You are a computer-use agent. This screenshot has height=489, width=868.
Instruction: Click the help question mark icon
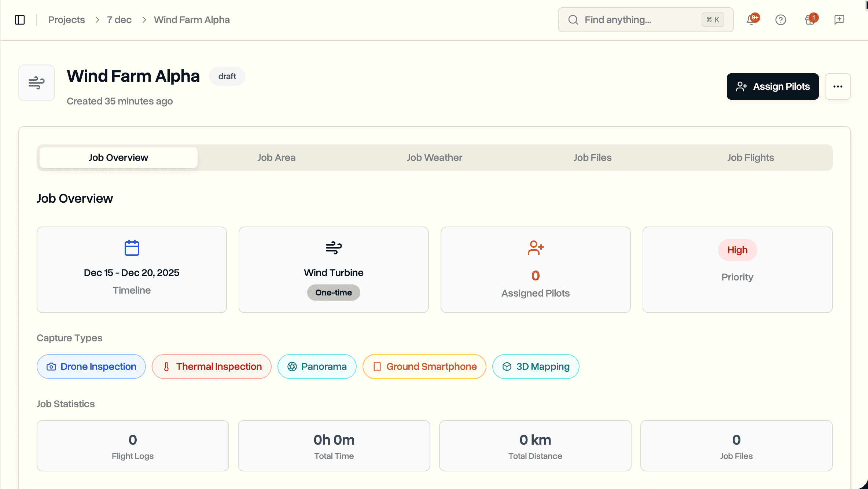[x=781, y=20]
